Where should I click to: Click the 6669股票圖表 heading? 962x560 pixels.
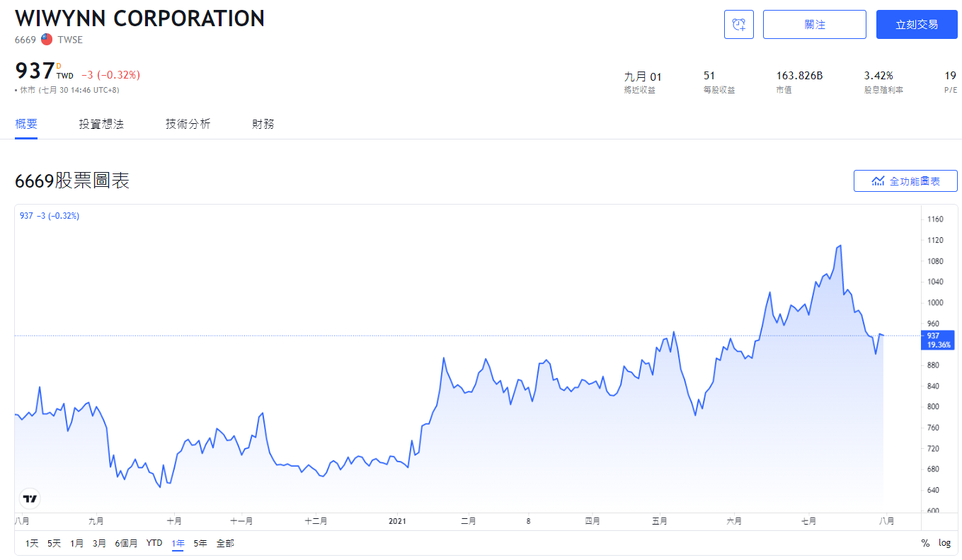72,181
